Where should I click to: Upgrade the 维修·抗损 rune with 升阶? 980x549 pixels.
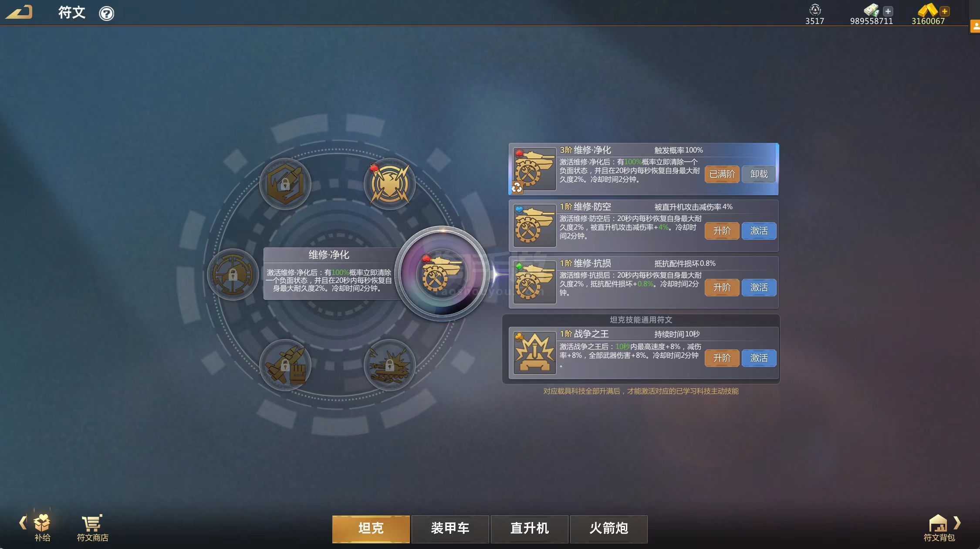722,288
